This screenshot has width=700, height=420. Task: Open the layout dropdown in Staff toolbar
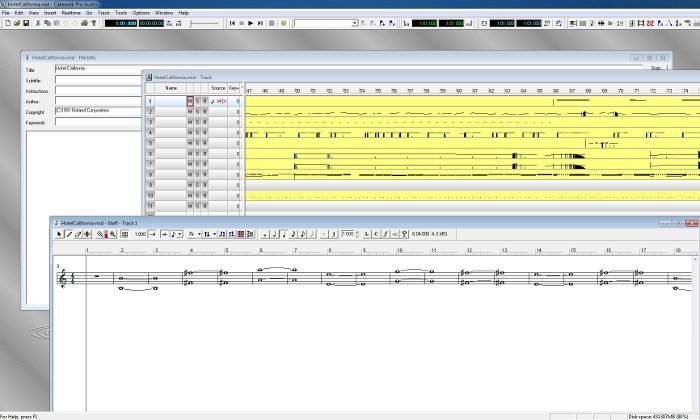(x=199, y=234)
